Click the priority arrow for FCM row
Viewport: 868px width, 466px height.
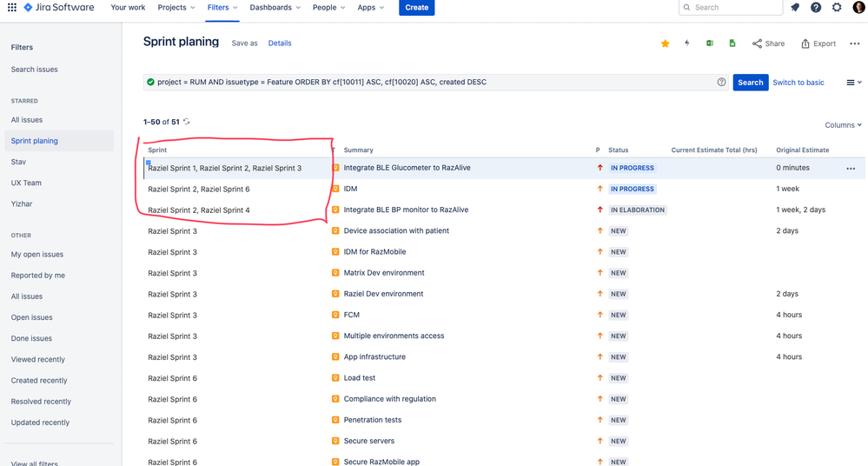tap(600, 315)
